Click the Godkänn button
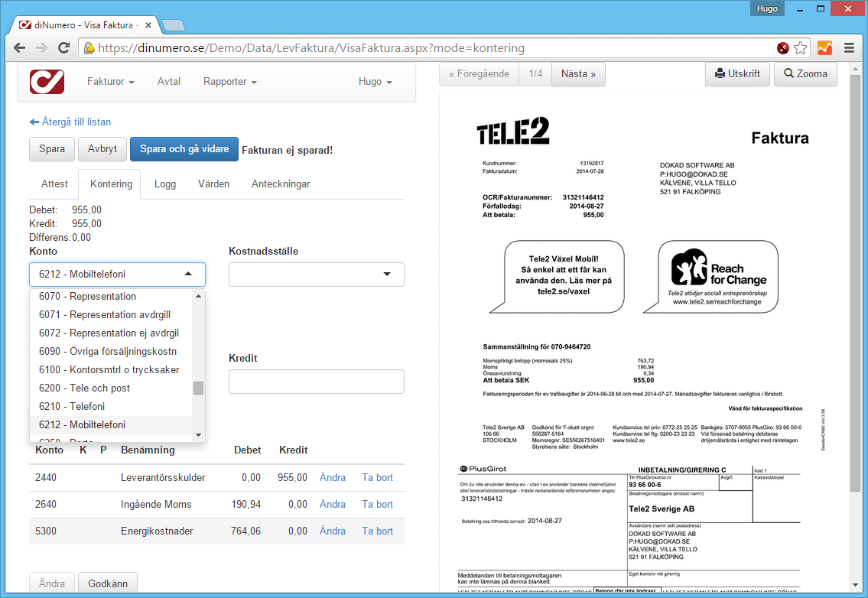The image size is (868, 598). point(108,583)
